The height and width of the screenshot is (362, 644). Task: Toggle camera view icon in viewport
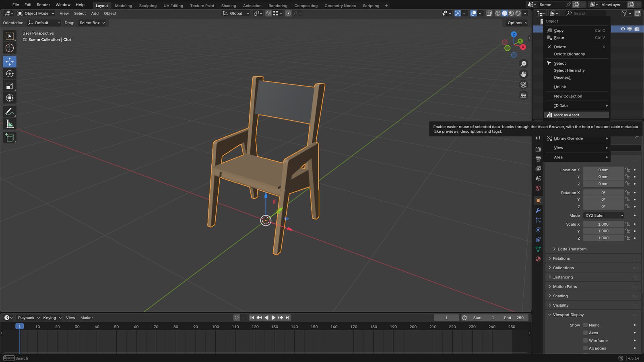(x=523, y=84)
